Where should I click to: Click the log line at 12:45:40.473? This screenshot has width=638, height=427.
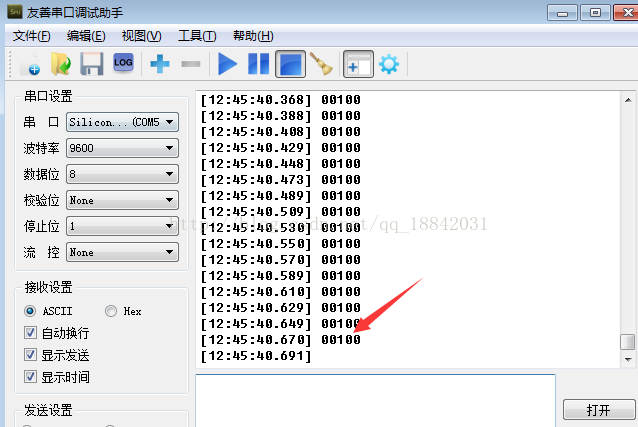click(281, 180)
